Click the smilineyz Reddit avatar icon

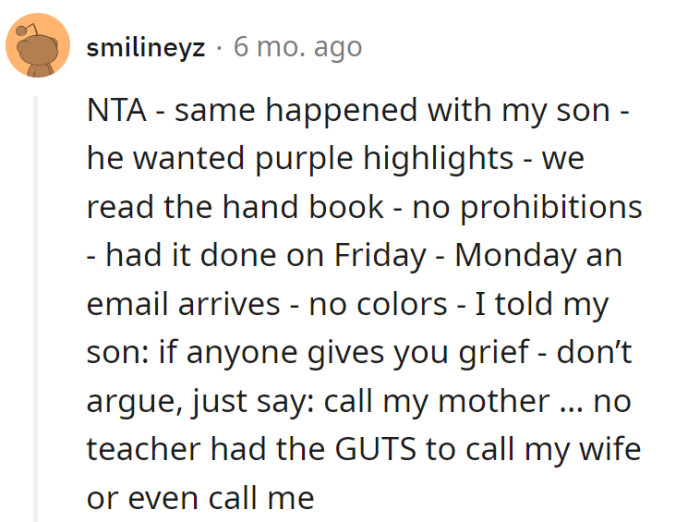click(36, 47)
